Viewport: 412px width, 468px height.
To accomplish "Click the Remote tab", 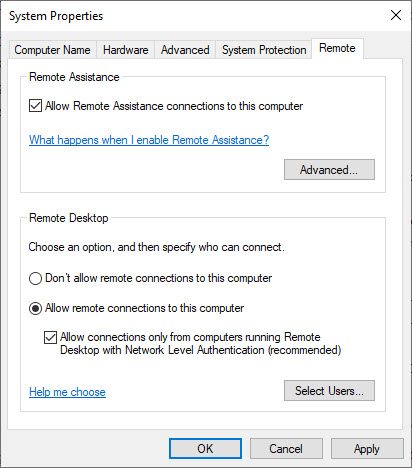I will point(337,48).
